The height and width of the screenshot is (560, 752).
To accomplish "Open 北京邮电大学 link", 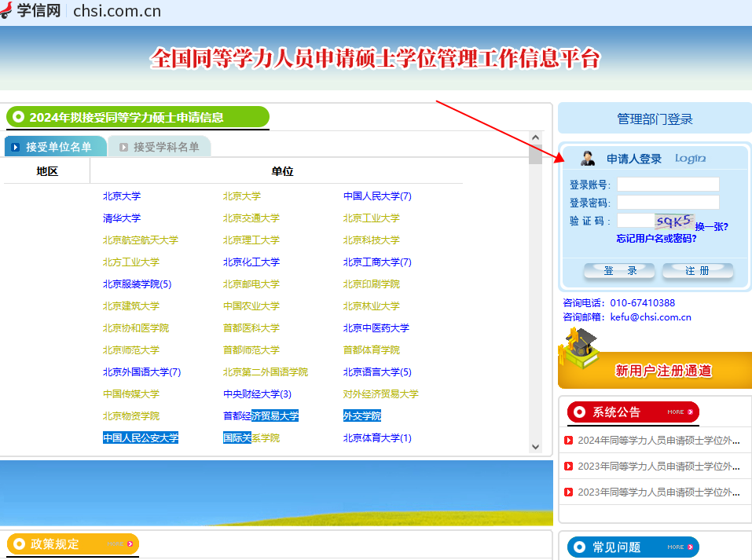I will [x=251, y=284].
